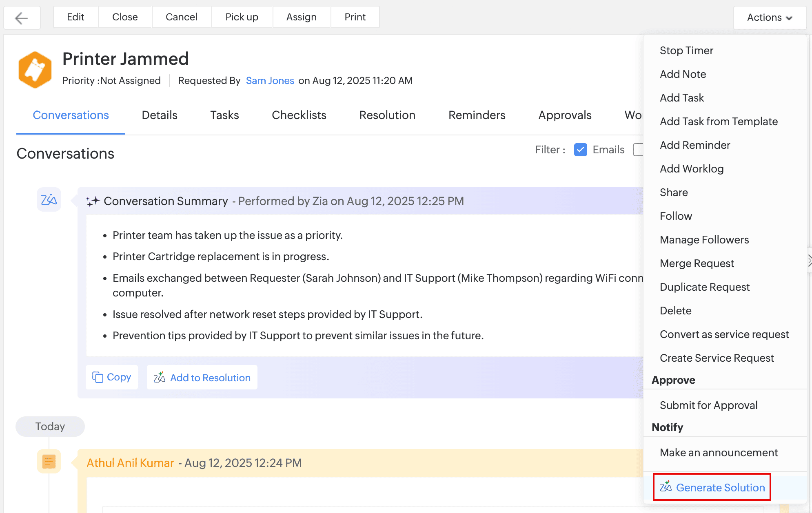Screen dimensions: 812x513
Task: Click the copy icon on the Copy button
Action: click(98, 377)
